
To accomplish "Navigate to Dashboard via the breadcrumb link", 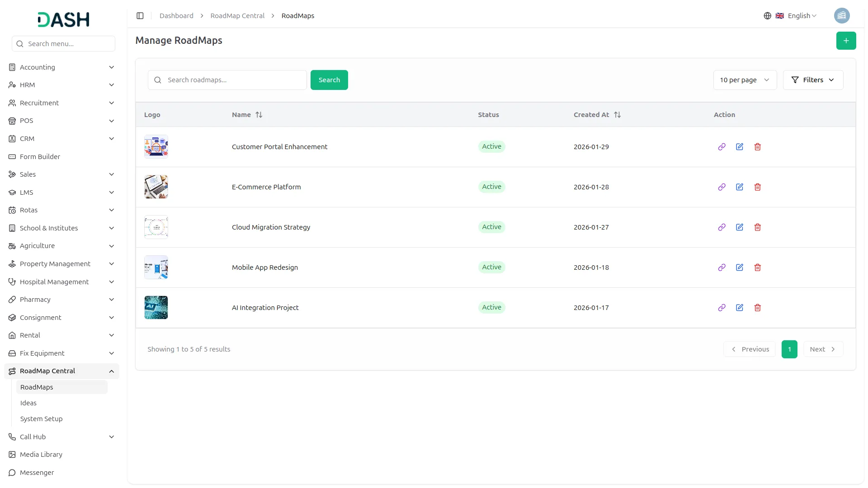I will (176, 15).
